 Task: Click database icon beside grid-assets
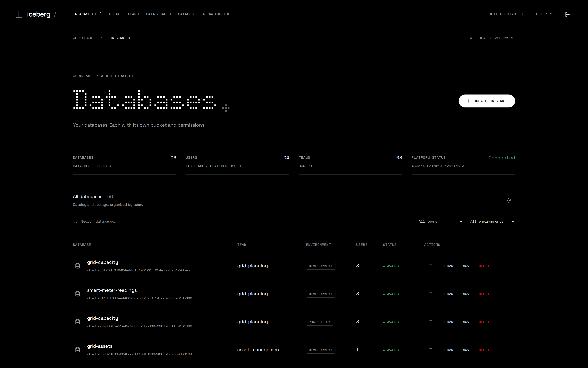pos(77,350)
